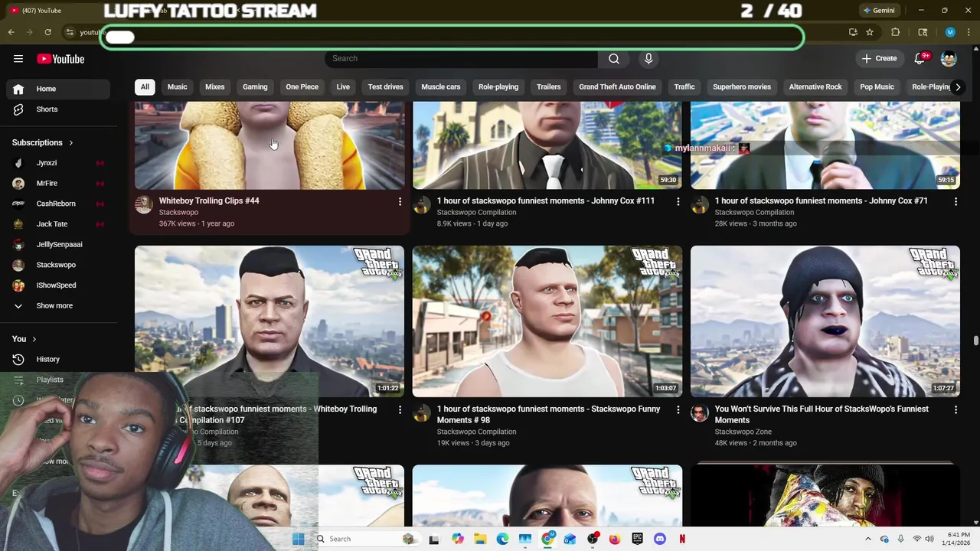
Task: Open the Chrome extensions puzzle icon
Action: point(896,32)
